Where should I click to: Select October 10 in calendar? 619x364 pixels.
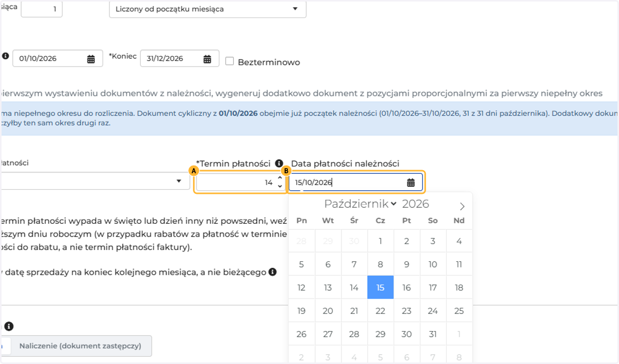point(433,264)
